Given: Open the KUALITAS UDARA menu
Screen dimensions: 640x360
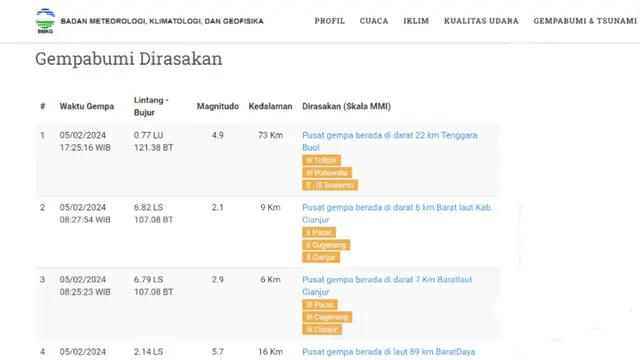Looking at the screenshot, I should pyautogui.click(x=481, y=21).
